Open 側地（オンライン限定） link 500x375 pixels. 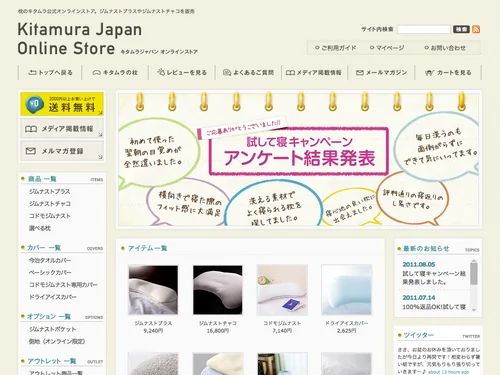57,341
